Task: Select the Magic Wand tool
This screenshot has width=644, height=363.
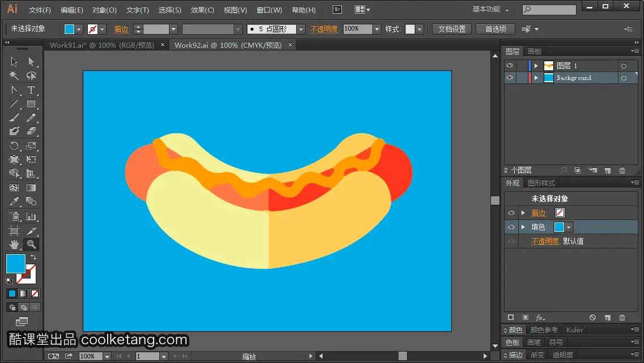Action: click(x=14, y=75)
